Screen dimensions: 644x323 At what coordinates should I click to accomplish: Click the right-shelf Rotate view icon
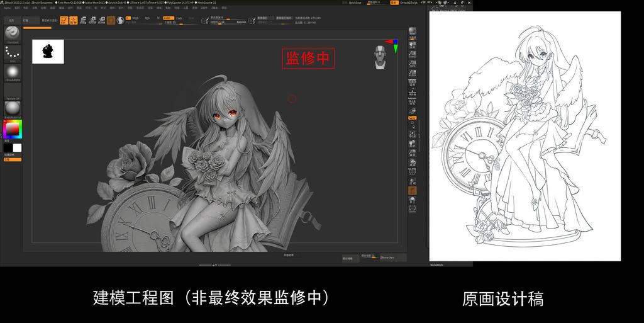tap(412, 162)
